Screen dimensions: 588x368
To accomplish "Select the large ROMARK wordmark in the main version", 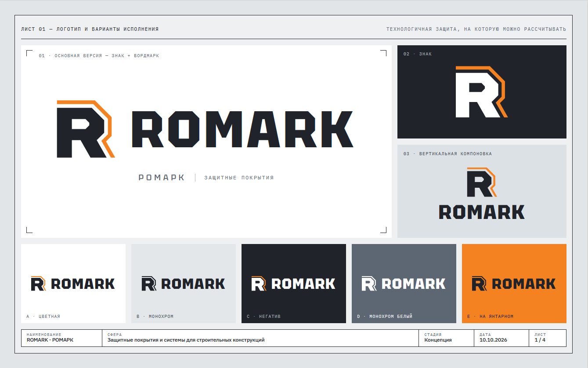I will click(x=243, y=129).
